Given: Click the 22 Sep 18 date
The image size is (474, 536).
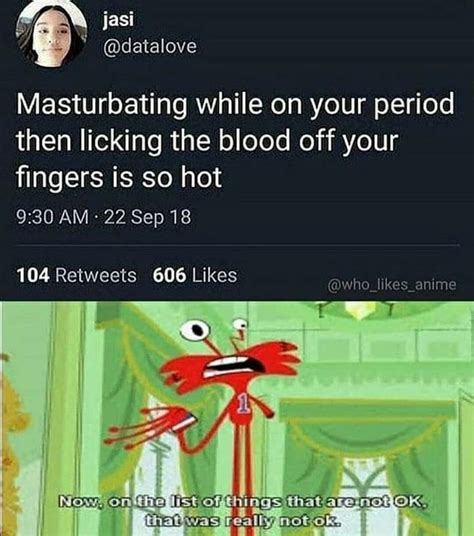Looking at the screenshot, I should point(147,217).
